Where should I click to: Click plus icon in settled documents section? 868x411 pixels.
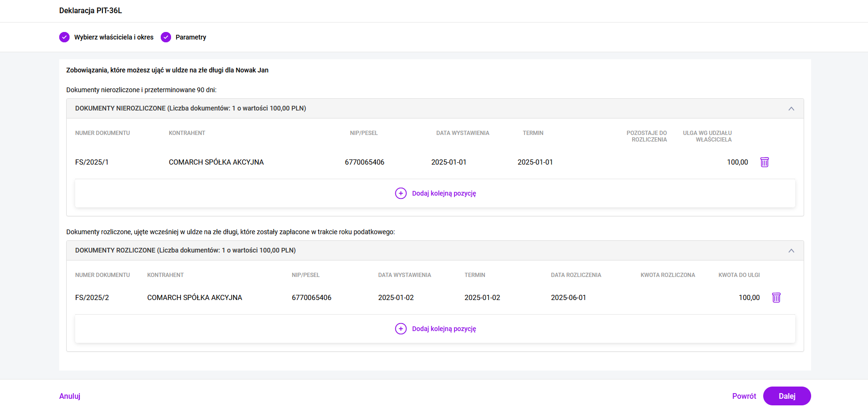coord(400,329)
